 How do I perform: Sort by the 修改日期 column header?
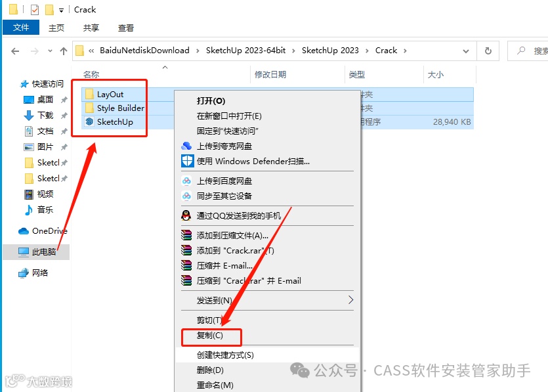pyautogui.click(x=270, y=74)
